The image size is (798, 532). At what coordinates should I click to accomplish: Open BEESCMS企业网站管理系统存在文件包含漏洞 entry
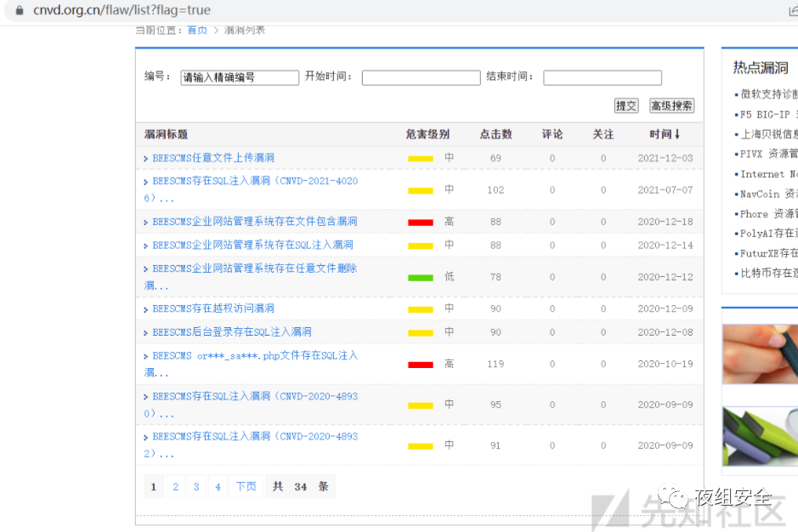pyautogui.click(x=254, y=222)
